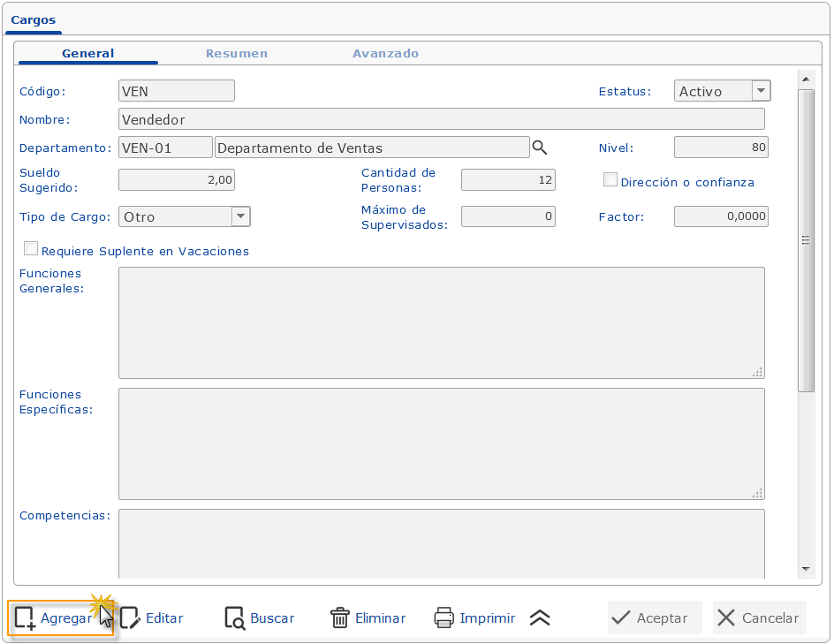Click the Aceptar checkmark icon

(621, 617)
